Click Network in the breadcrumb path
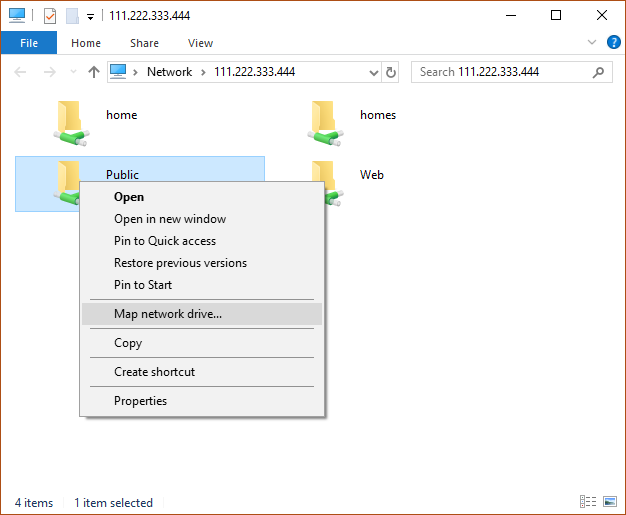 tap(169, 72)
